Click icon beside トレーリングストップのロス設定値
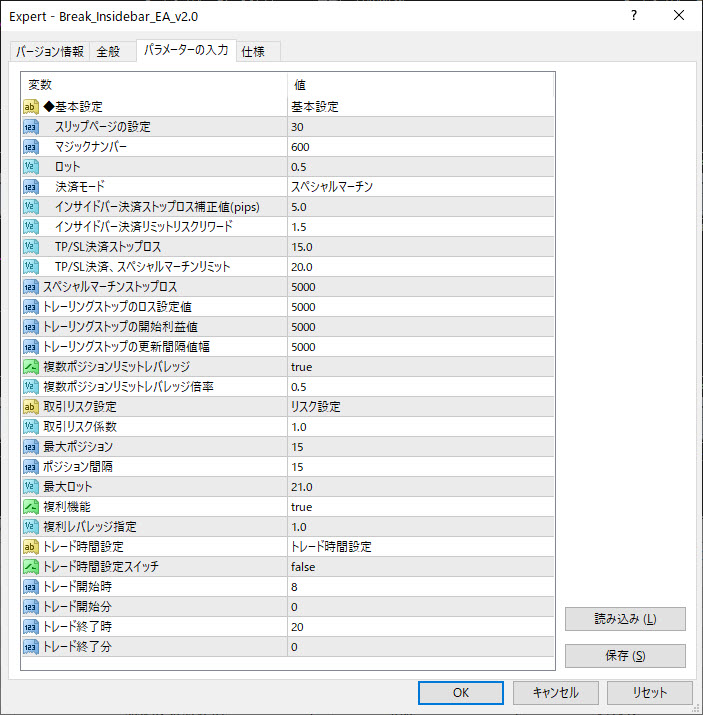 point(31,307)
